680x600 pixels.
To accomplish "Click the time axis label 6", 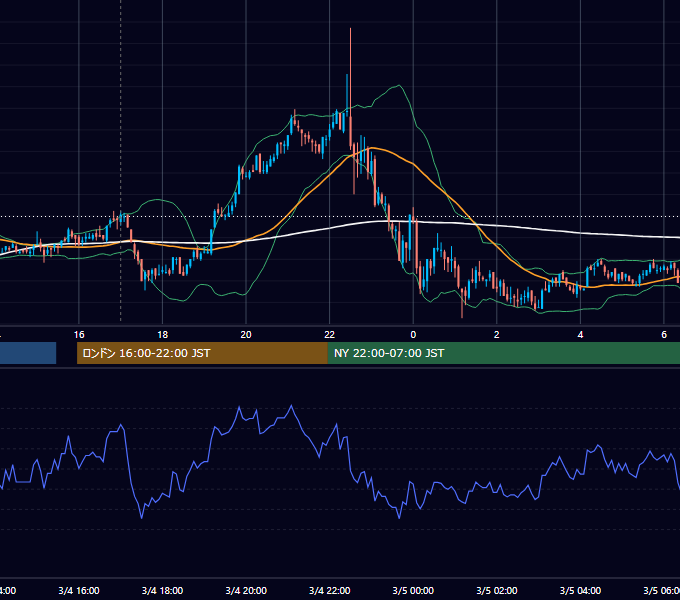I will (x=664, y=335).
